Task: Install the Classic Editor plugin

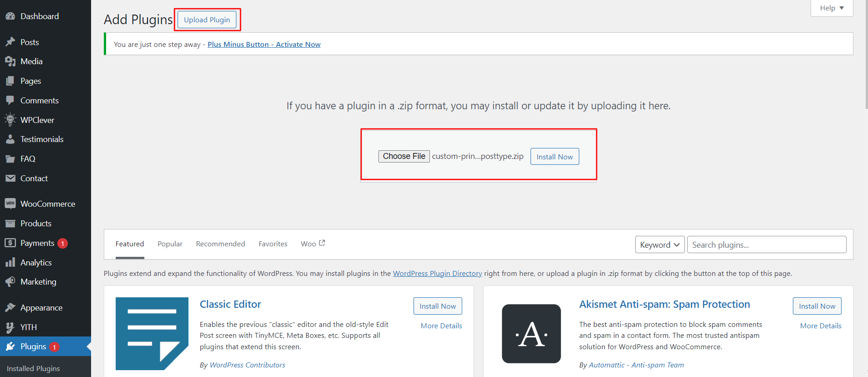Action: coord(438,306)
